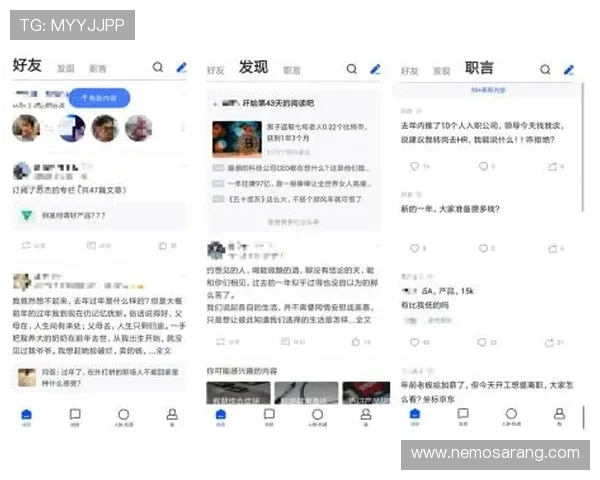Viewport: 600px width, 480px height.
Task: Share the 约想见的人 post
Action: [228, 341]
